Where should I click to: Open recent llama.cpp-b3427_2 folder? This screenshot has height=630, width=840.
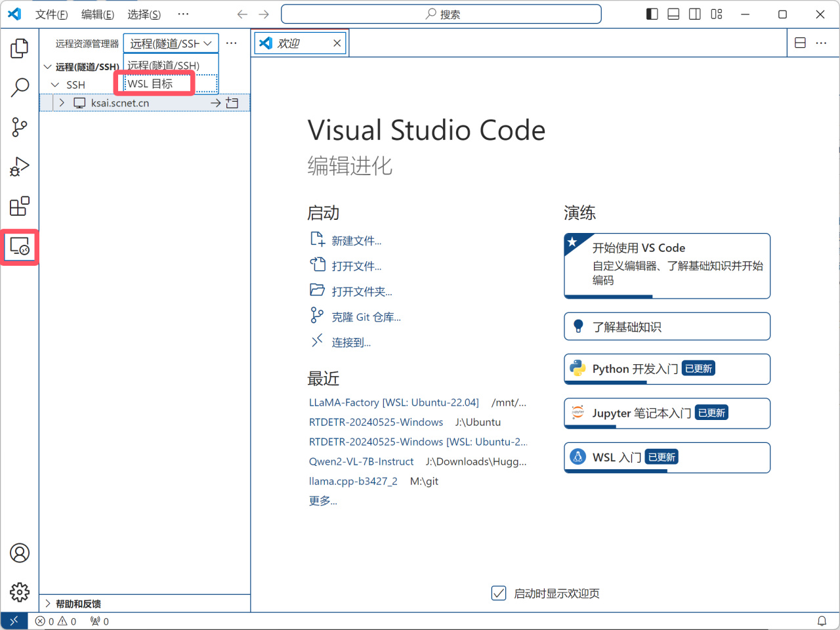pos(353,481)
